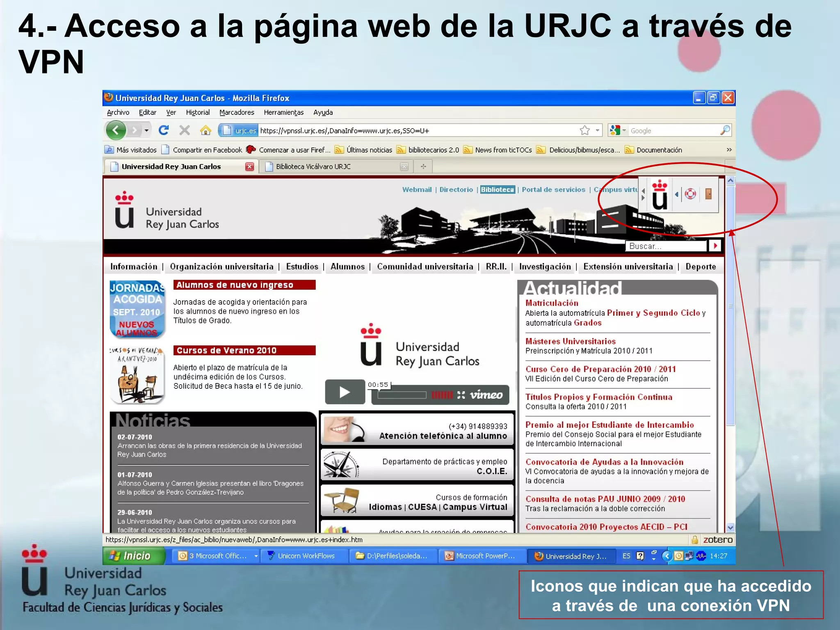Bookmark this page with the star icon
The image size is (840, 630).
click(x=585, y=130)
